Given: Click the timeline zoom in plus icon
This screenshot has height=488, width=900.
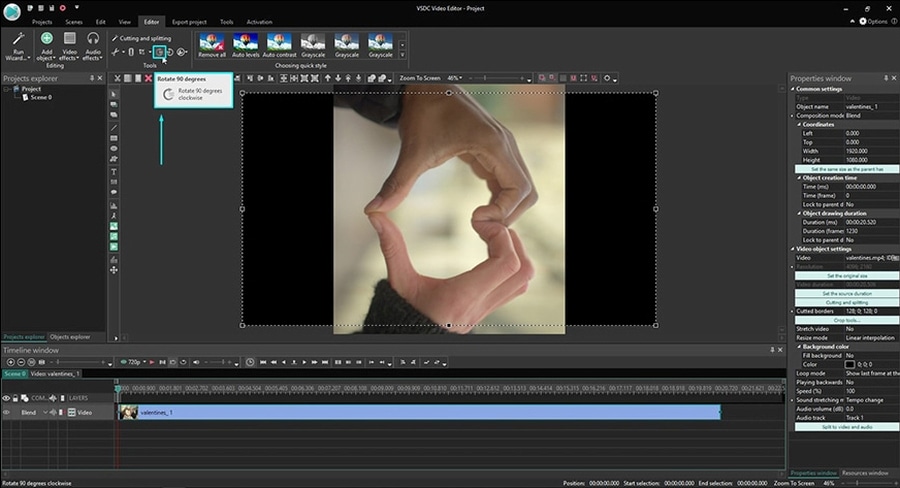Looking at the screenshot, I should point(9,361).
